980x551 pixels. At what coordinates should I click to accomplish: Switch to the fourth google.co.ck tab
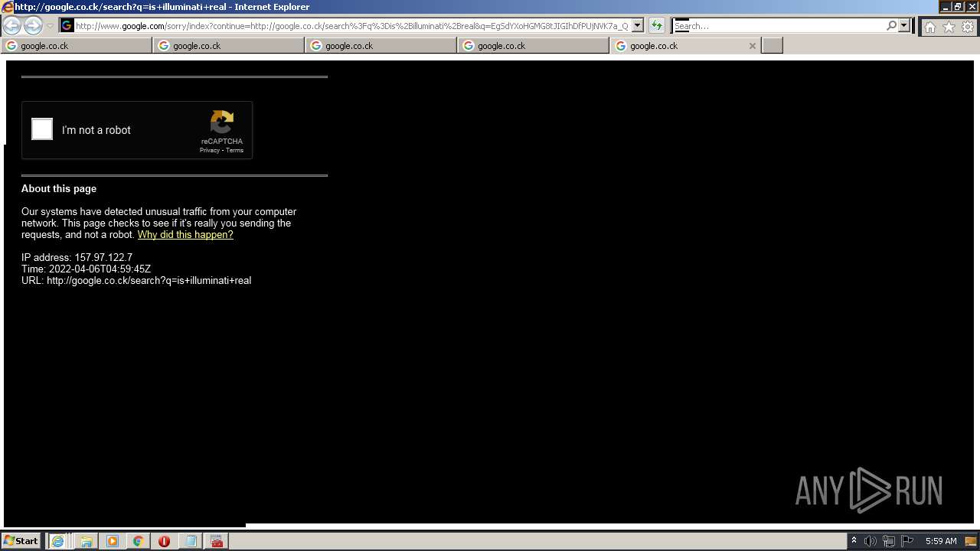coord(534,46)
